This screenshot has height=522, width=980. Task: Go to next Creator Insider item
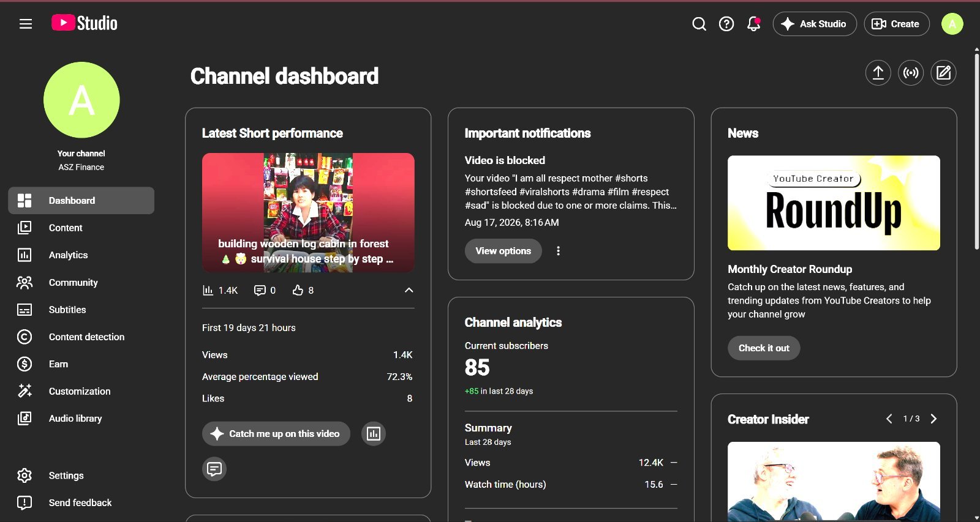point(933,419)
